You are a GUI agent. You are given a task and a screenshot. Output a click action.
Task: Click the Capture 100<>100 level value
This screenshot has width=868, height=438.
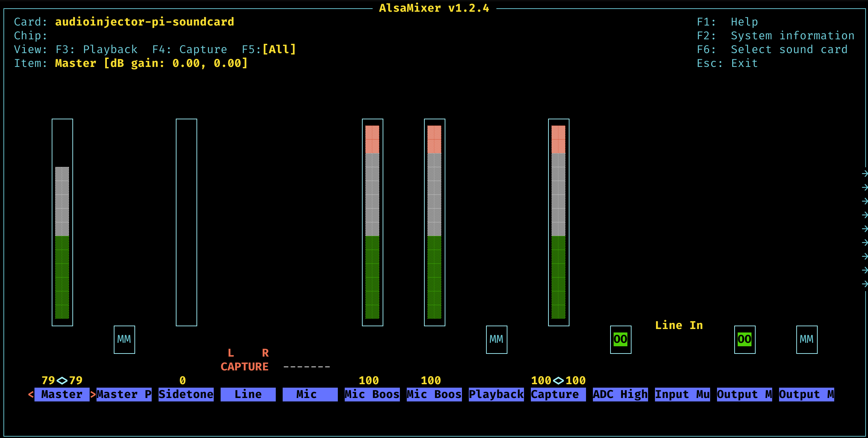(x=558, y=380)
